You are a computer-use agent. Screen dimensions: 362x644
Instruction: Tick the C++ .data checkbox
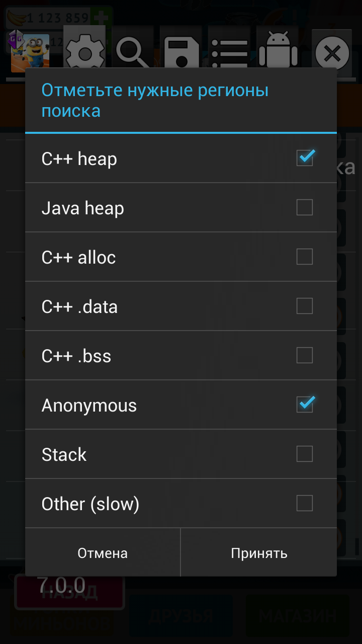(x=305, y=306)
